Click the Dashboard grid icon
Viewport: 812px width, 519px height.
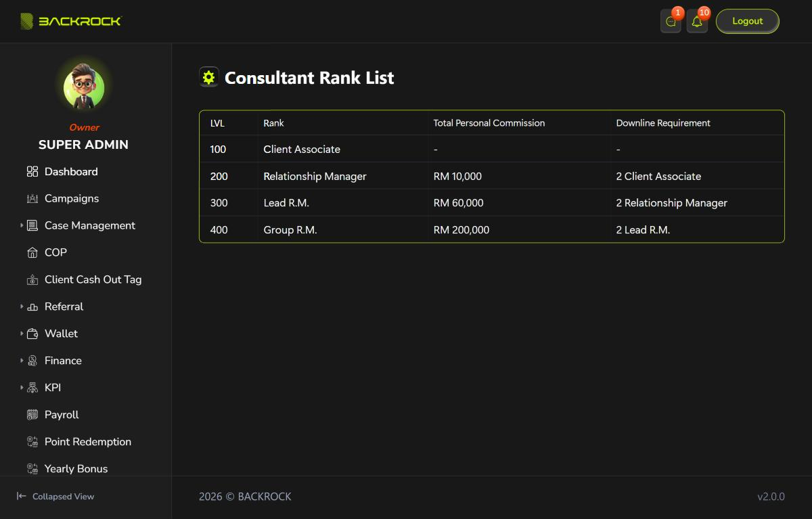click(x=32, y=172)
